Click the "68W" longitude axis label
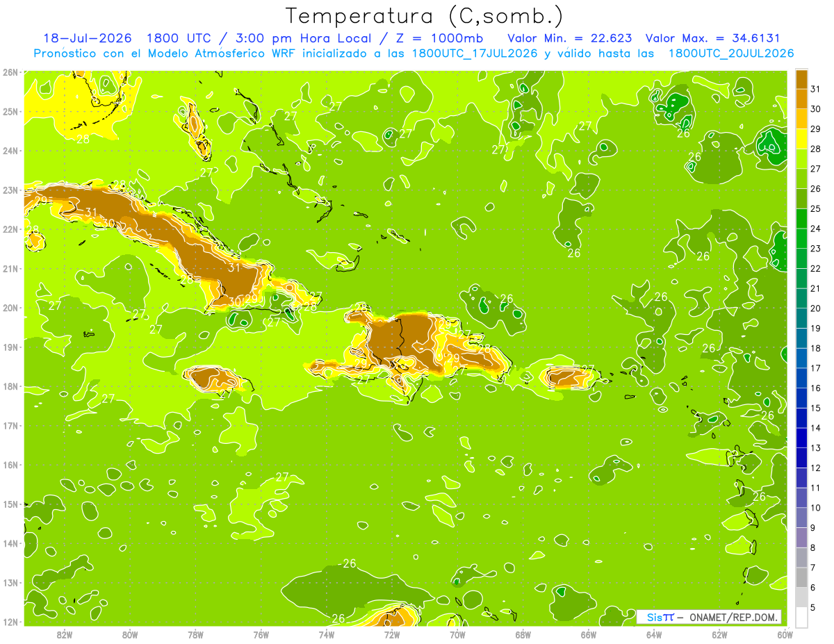 click(523, 634)
